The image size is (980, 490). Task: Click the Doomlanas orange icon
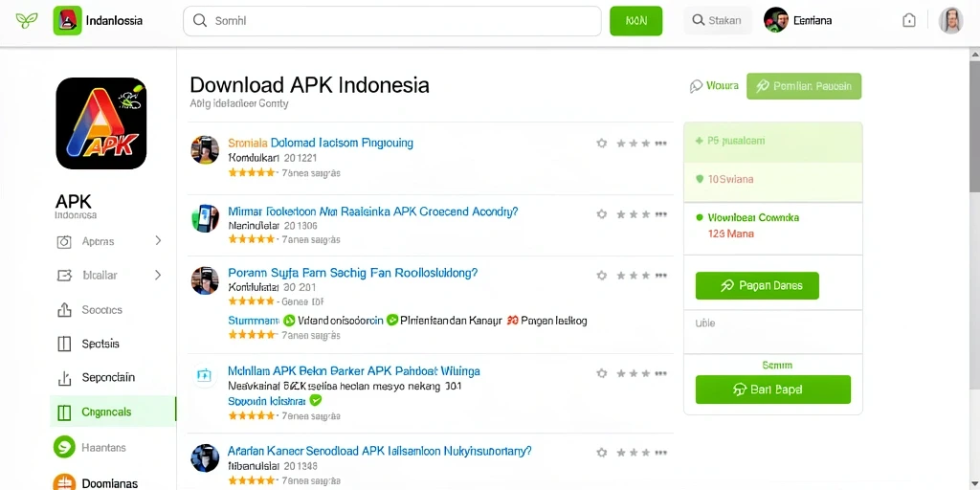[x=64, y=482]
